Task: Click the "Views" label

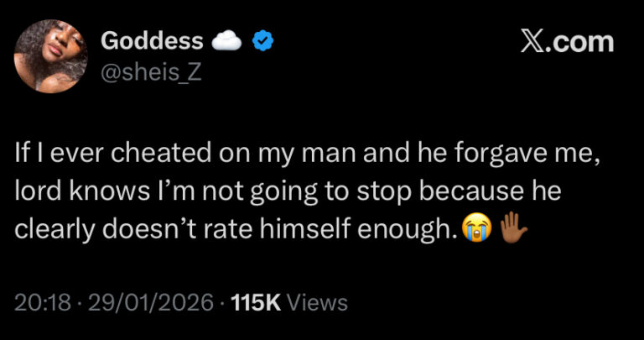Action: click(x=317, y=303)
